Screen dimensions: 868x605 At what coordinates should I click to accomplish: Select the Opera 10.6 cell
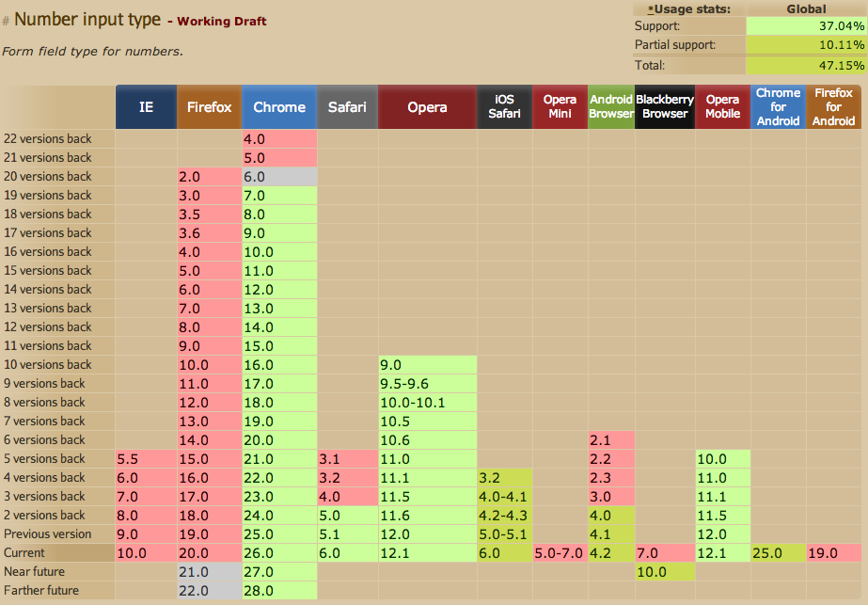coord(427,440)
